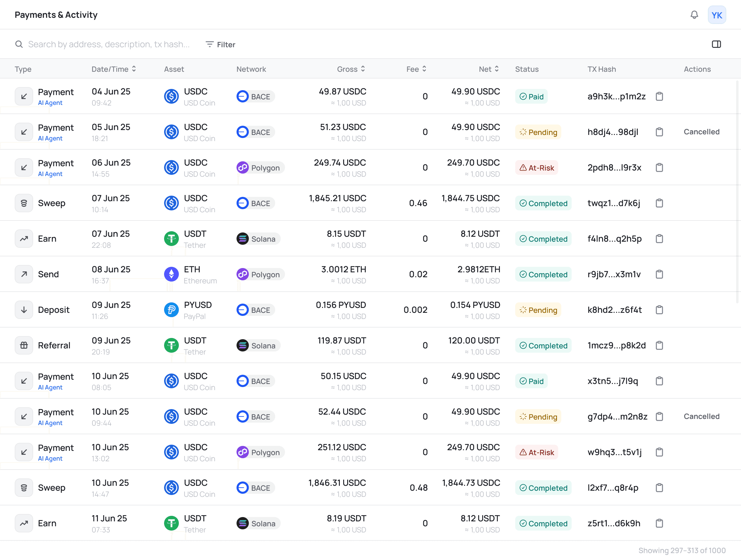This screenshot has width=741, height=560.
Task: Click the AI Agent link on first Payment row
Action: tap(50, 103)
